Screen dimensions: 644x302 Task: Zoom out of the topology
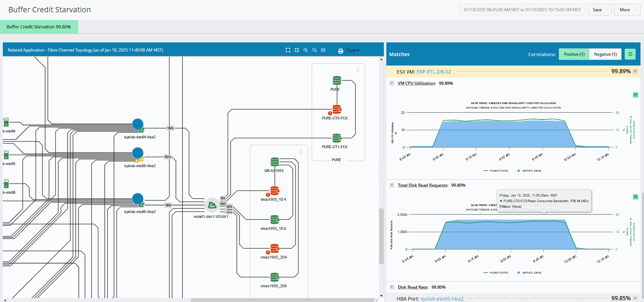tap(314, 50)
